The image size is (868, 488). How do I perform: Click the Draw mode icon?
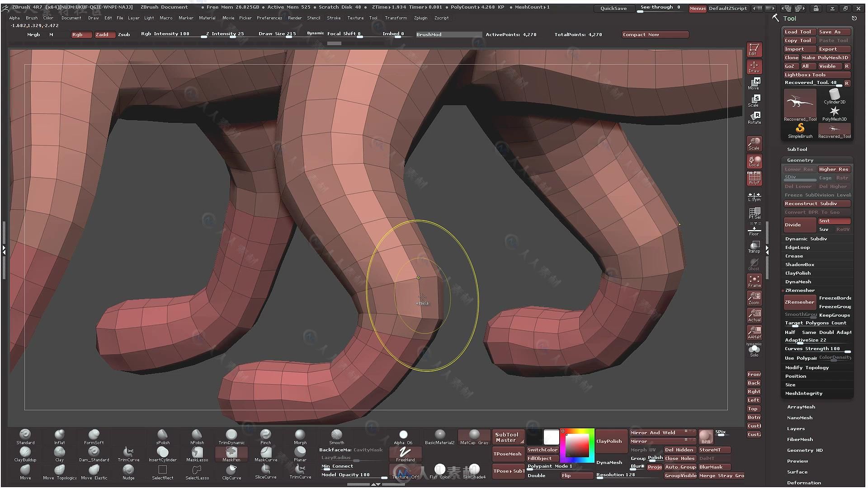pos(754,66)
